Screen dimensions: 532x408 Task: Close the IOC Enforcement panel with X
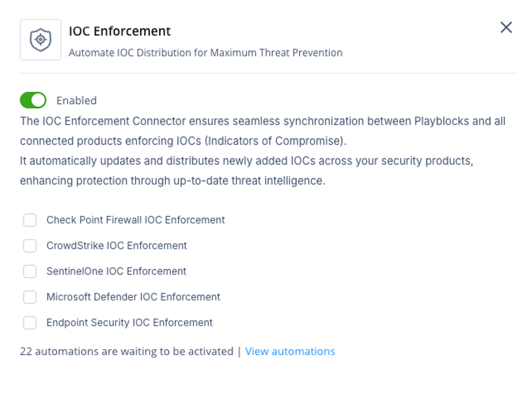tap(506, 28)
